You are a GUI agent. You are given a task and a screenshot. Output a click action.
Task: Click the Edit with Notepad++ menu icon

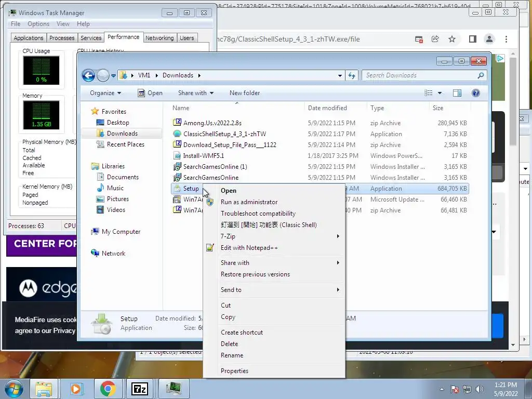tap(210, 248)
